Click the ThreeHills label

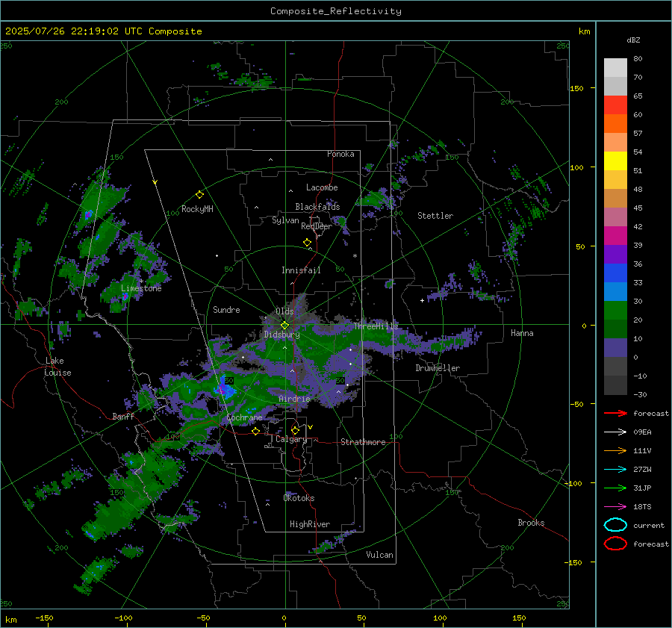click(x=376, y=326)
